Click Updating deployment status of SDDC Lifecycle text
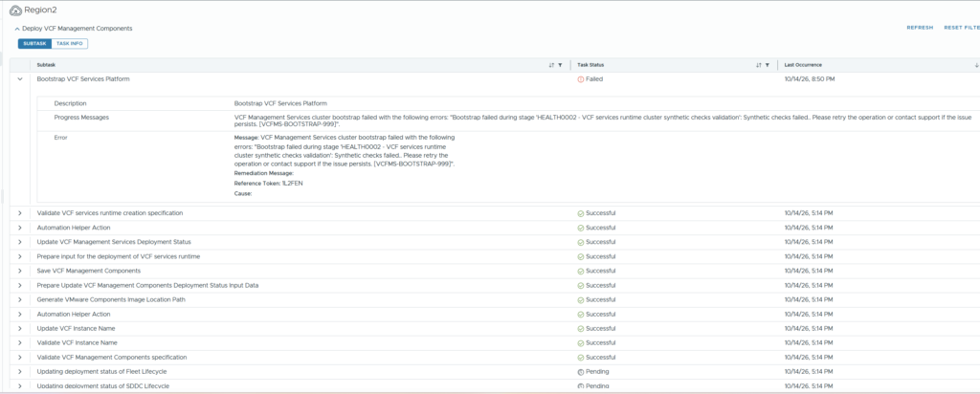980x394 pixels. (x=103, y=386)
